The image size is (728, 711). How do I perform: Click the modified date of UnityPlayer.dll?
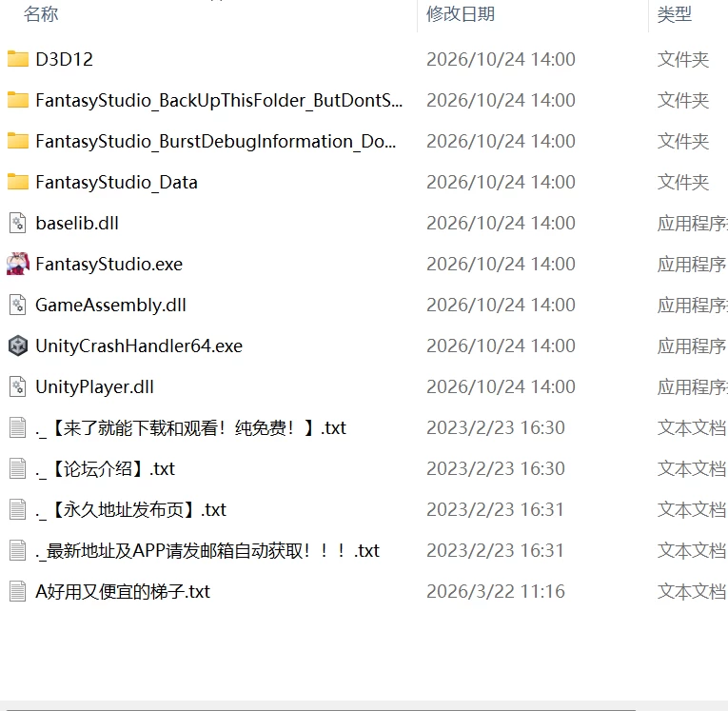point(501,386)
